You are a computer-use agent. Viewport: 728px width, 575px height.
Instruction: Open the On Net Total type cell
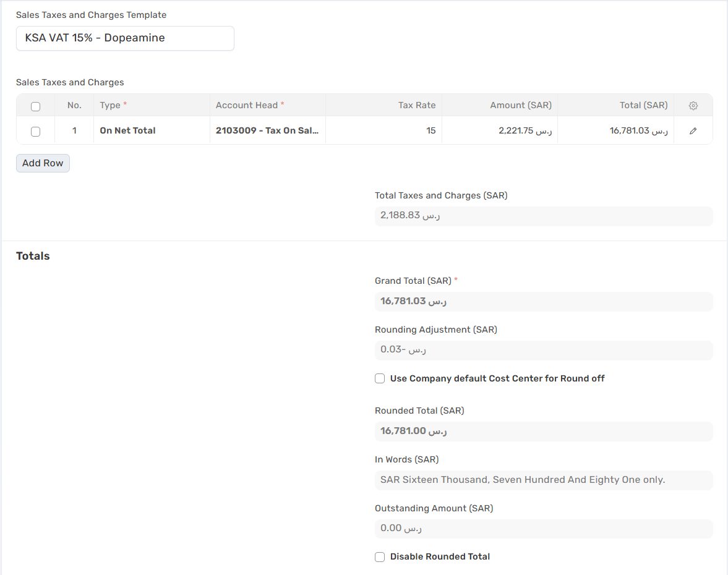pos(151,130)
